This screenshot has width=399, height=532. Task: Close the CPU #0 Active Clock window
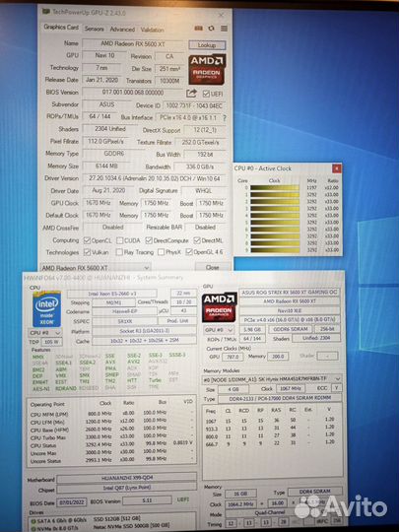pos(336,168)
